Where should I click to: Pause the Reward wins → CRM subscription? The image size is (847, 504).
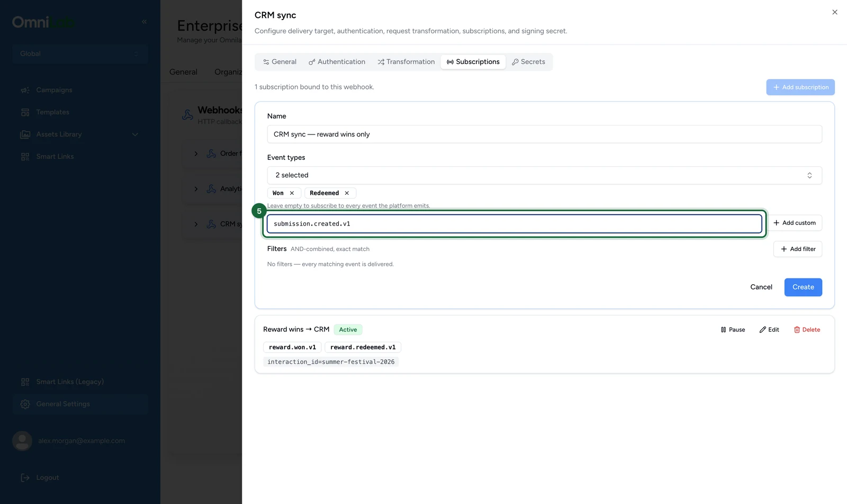point(733,330)
